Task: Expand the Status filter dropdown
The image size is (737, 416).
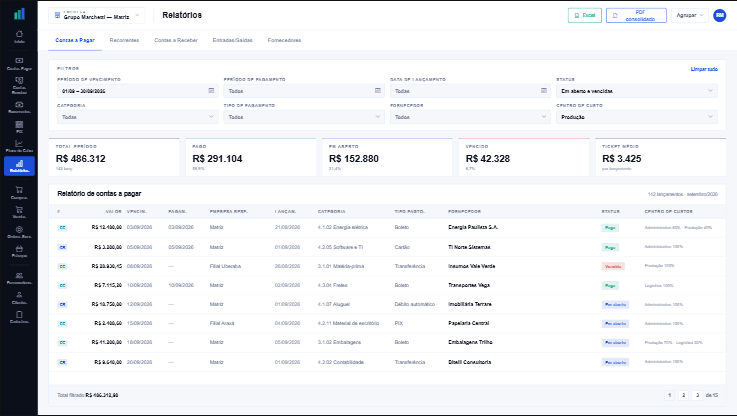Action: tap(637, 91)
